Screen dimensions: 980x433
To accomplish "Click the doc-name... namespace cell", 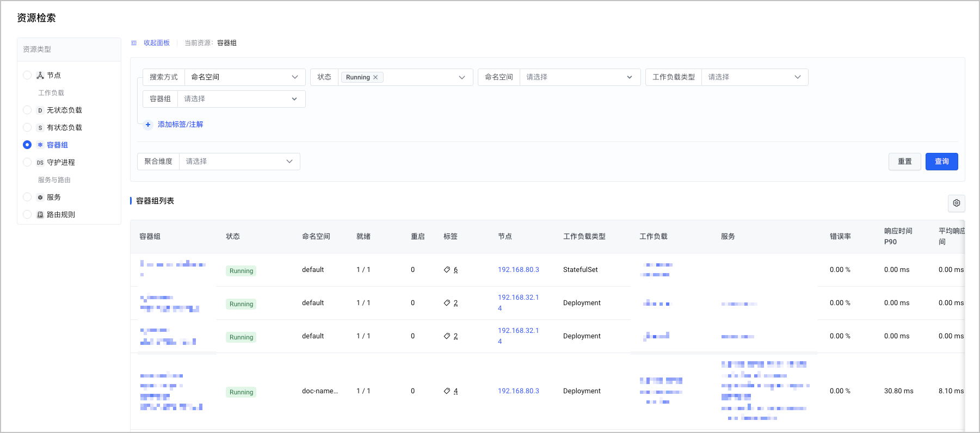I will [x=320, y=391].
